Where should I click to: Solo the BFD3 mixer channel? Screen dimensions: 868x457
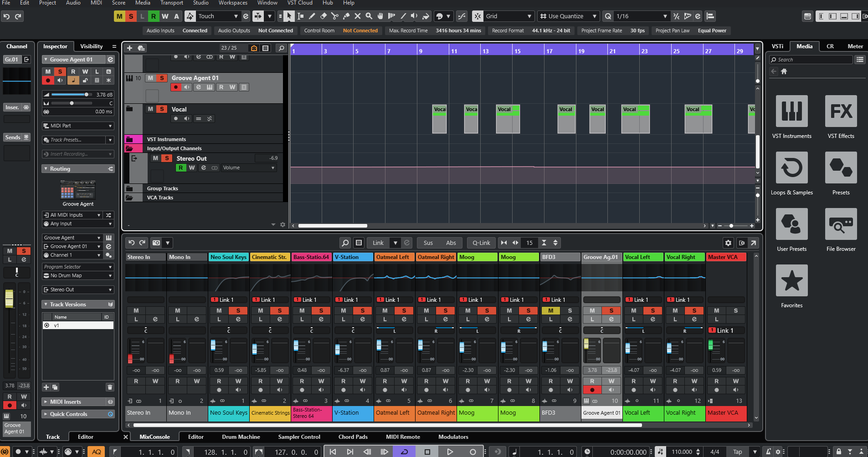point(570,310)
